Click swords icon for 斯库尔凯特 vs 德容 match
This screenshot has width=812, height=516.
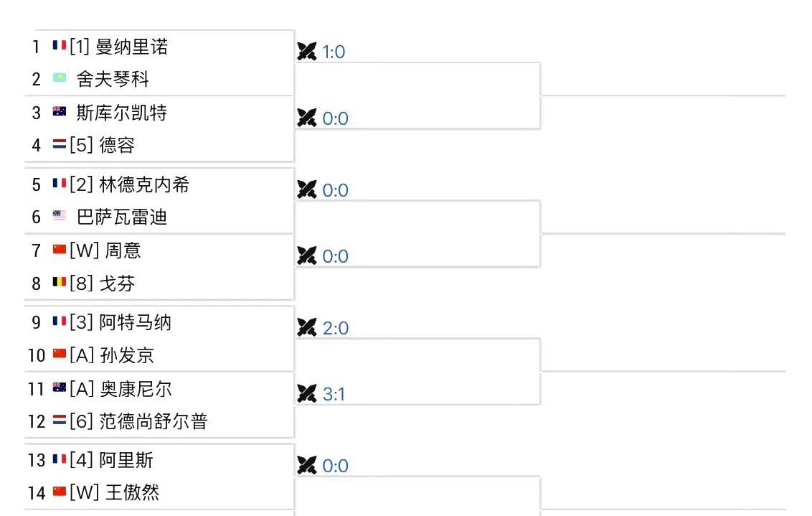point(307,118)
